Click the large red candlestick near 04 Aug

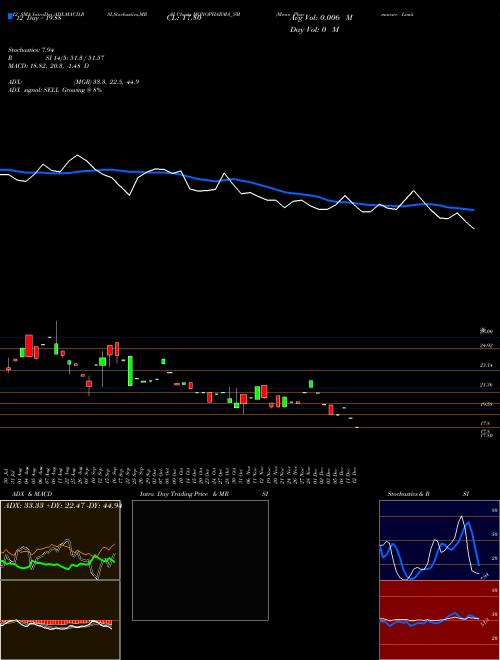coord(29,346)
